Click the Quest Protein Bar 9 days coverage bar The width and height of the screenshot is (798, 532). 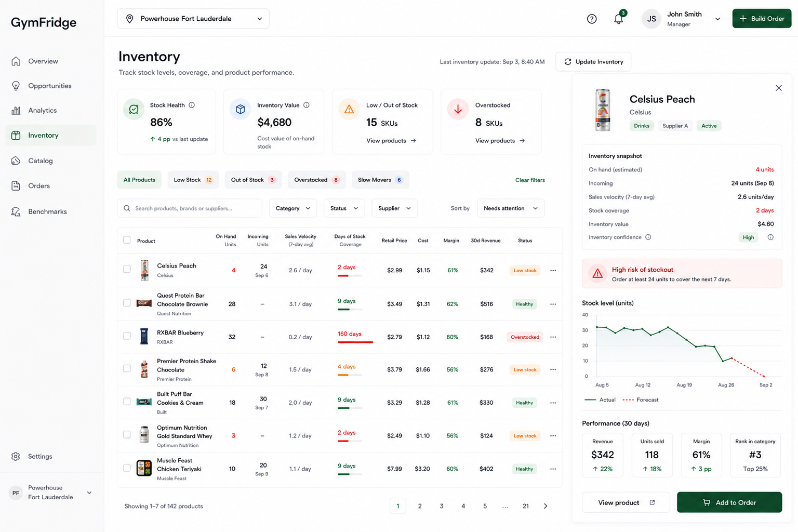pos(350,309)
